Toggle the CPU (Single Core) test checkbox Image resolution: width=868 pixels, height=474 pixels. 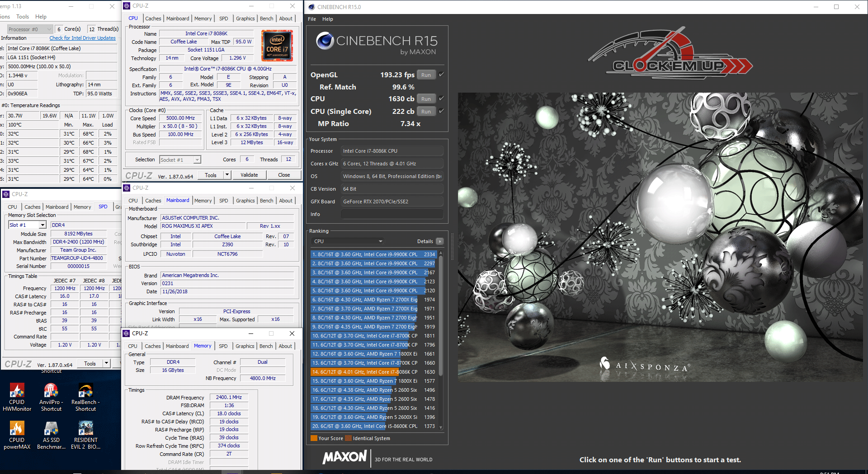click(x=441, y=111)
